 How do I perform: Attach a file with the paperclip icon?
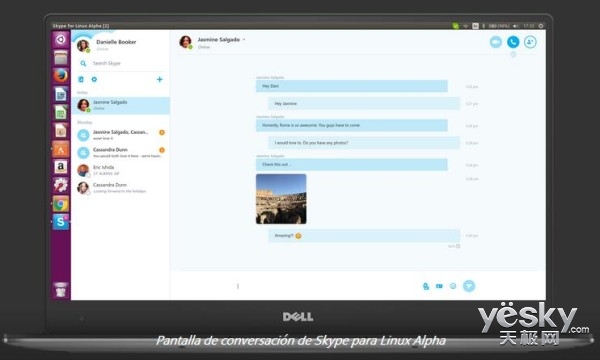(x=426, y=286)
